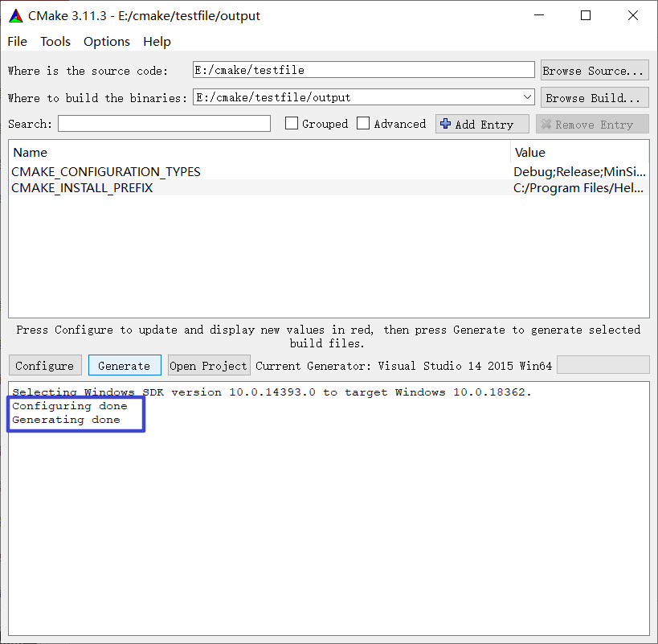Click the source code path field
Image resolution: width=658 pixels, height=644 pixels.
[363, 70]
